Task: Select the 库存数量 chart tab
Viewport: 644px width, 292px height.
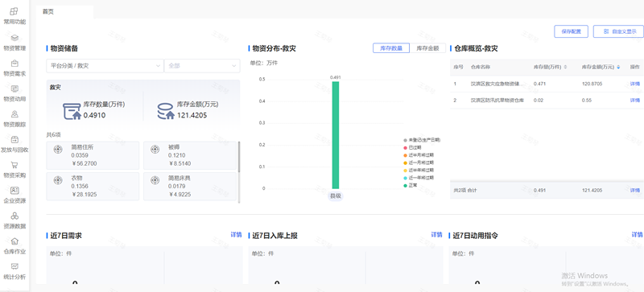Action: click(391, 48)
